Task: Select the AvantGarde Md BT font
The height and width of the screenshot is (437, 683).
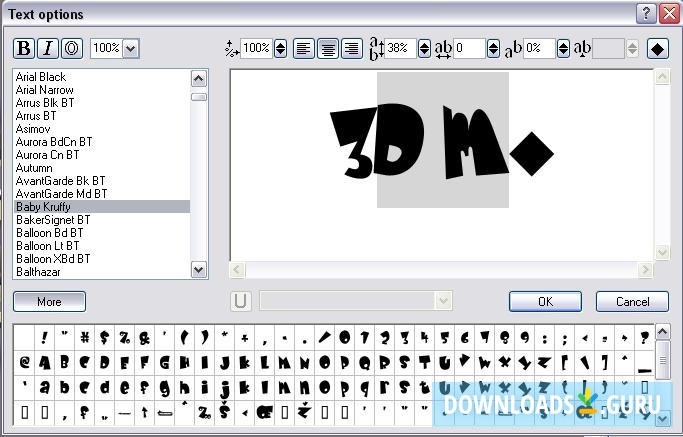Action: pyautogui.click(x=101, y=194)
